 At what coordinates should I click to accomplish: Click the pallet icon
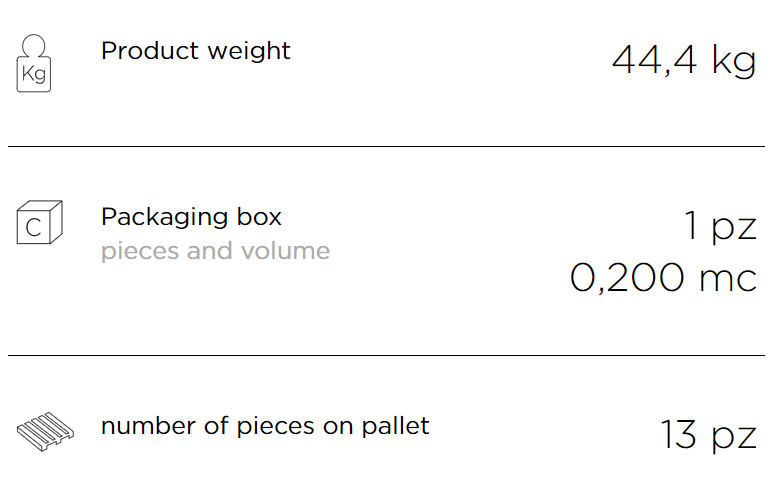(45, 431)
